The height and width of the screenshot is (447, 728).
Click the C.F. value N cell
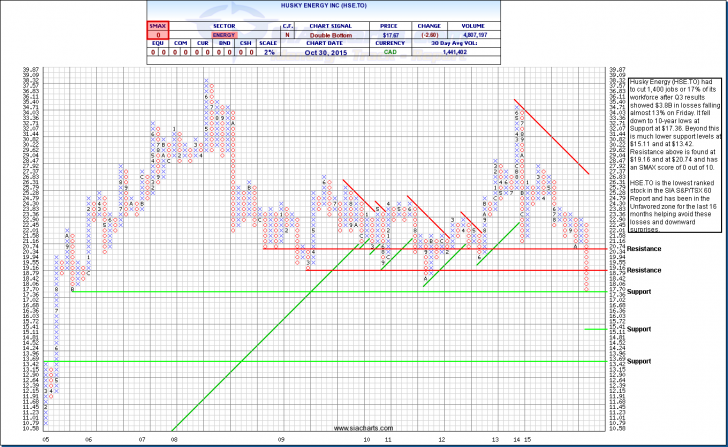tap(287, 36)
